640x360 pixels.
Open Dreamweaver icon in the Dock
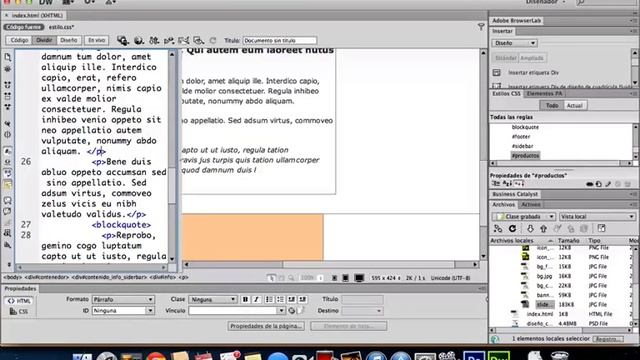pyautogui.click(x=499, y=356)
